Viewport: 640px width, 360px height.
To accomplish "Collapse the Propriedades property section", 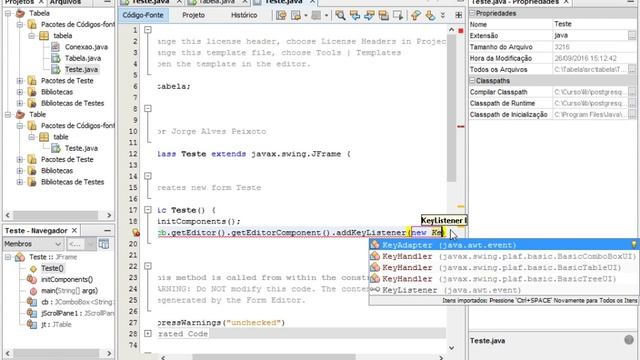I will (472, 13).
